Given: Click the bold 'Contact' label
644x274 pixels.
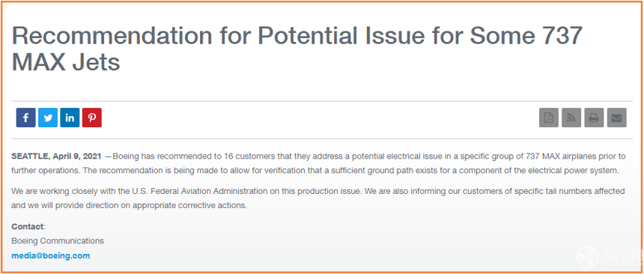Looking at the screenshot, I should click(27, 226).
